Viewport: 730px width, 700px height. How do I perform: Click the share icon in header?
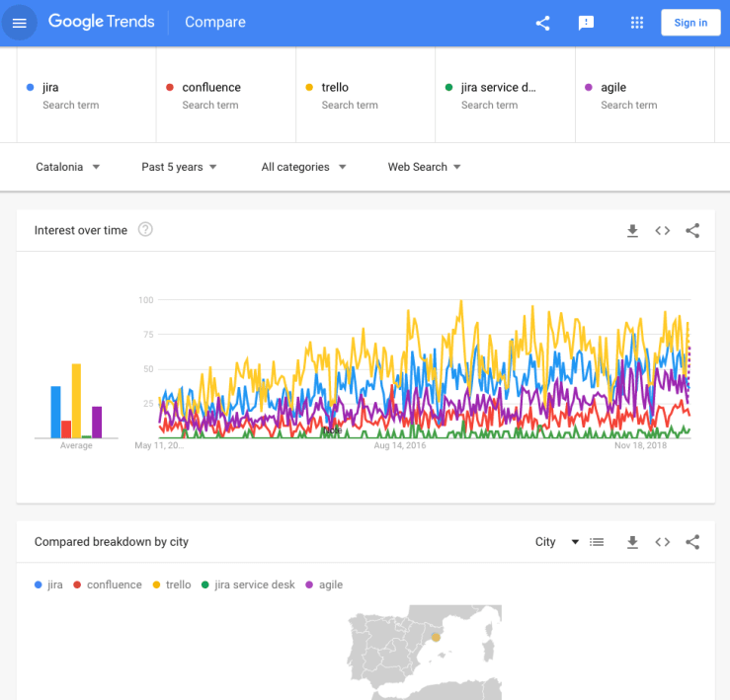542,23
